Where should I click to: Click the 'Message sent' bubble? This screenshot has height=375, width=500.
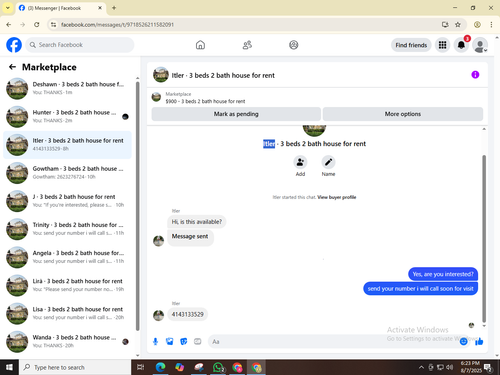190,236
